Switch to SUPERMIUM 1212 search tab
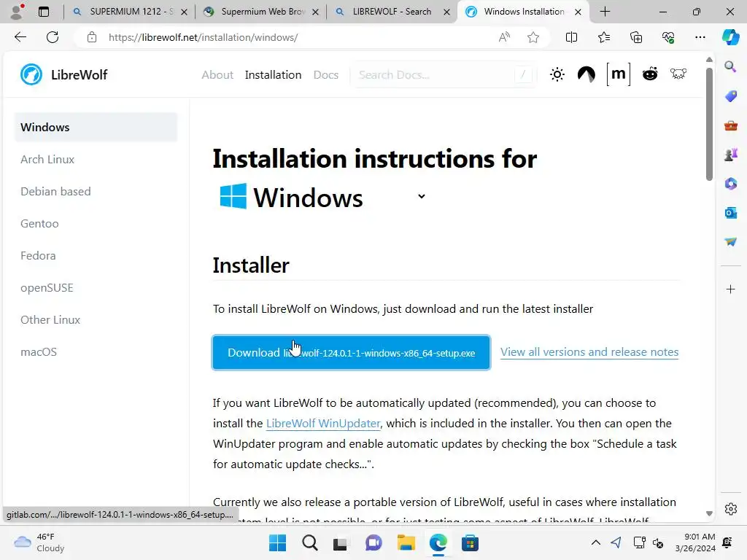This screenshot has height=560, width=747. 129,12
